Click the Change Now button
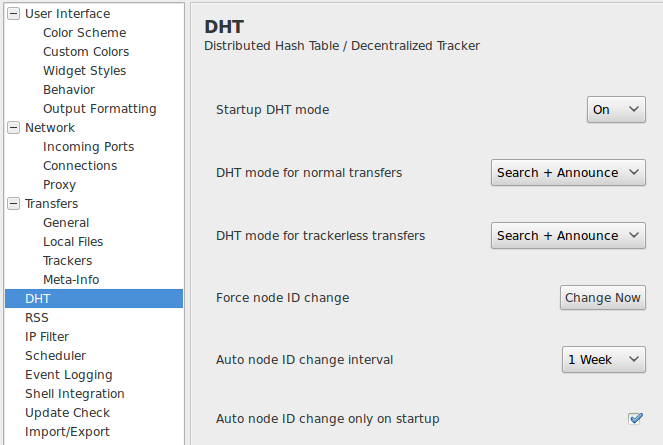 603,297
